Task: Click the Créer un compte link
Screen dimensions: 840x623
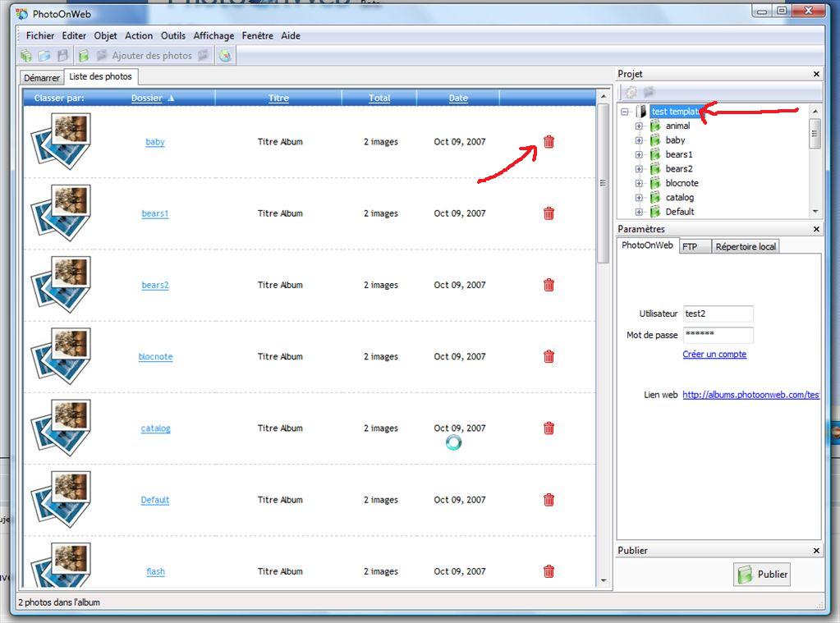Action: point(714,355)
